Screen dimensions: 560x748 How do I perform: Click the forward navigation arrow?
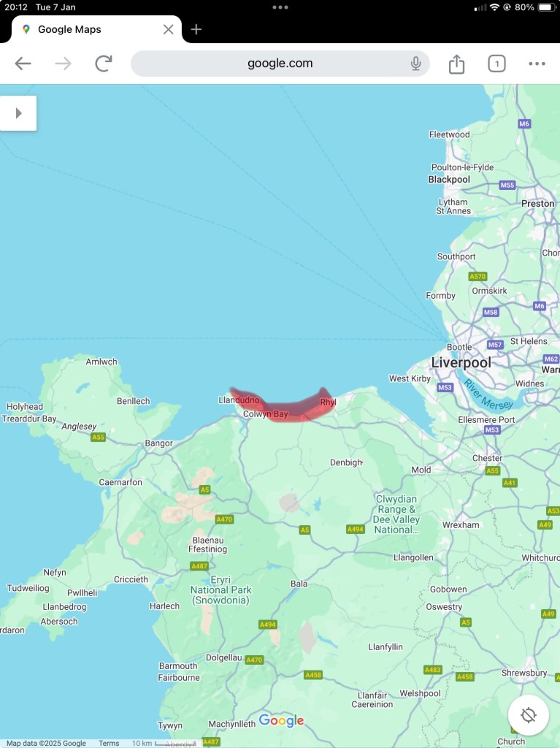[63, 64]
